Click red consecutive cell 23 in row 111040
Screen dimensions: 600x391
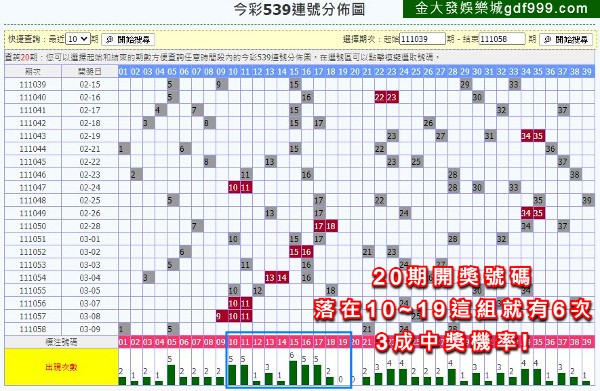(392, 97)
